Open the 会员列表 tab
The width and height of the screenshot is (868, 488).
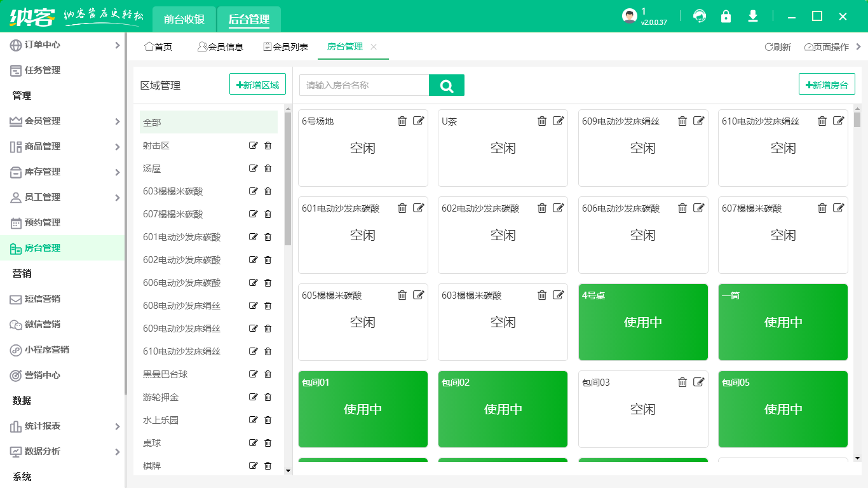[x=286, y=47]
